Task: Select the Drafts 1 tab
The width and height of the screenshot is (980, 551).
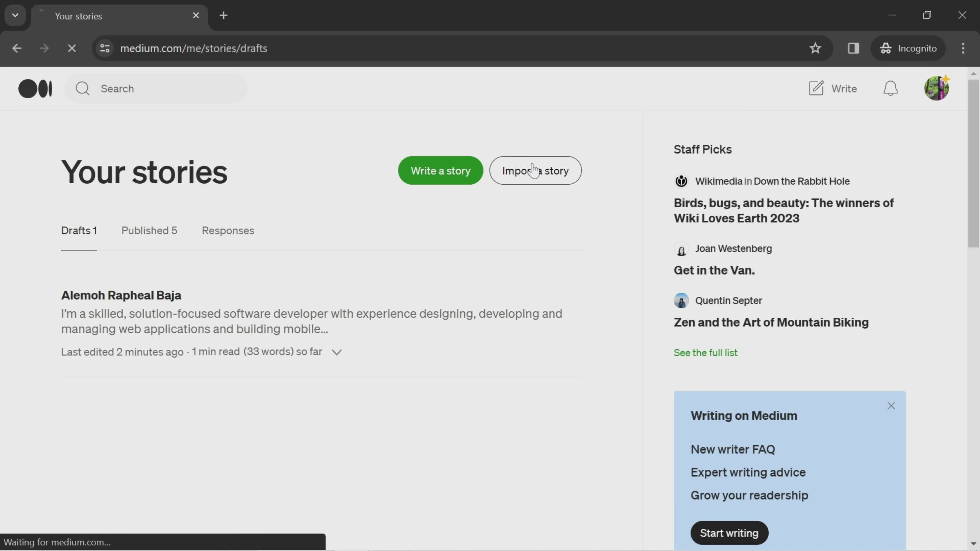Action: [79, 230]
